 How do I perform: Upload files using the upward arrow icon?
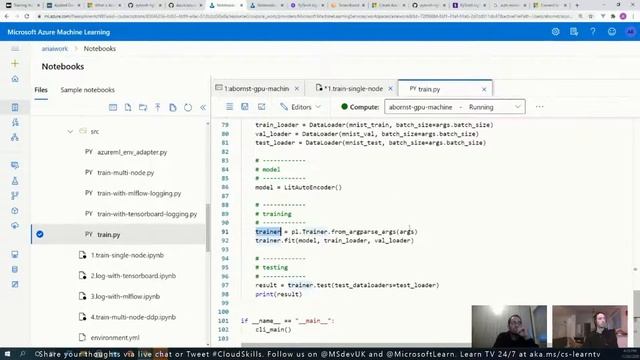pos(158,107)
